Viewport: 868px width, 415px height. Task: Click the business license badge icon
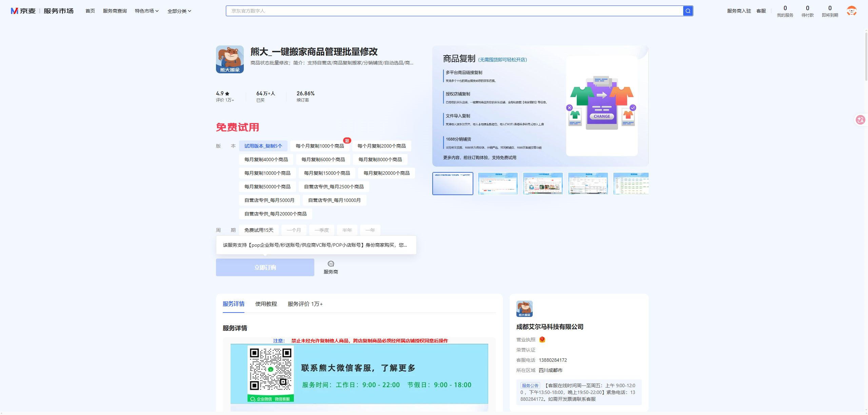(x=542, y=339)
